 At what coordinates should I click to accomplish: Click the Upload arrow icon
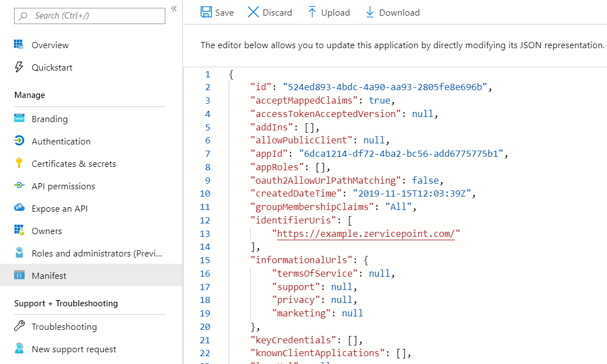coord(312,12)
